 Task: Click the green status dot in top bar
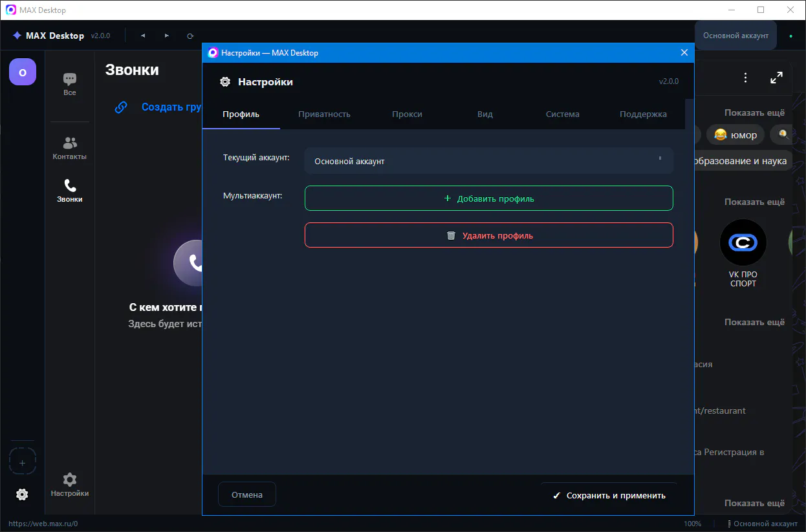click(790, 36)
